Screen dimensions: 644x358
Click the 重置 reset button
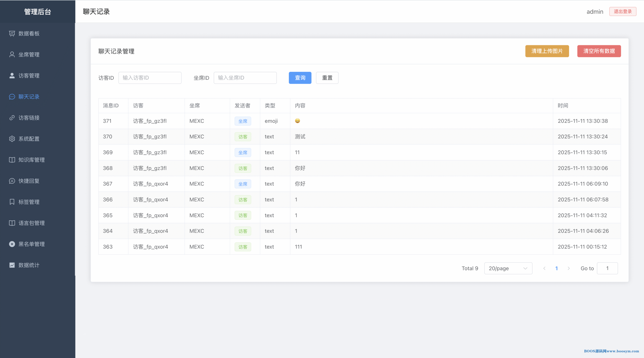coord(327,78)
